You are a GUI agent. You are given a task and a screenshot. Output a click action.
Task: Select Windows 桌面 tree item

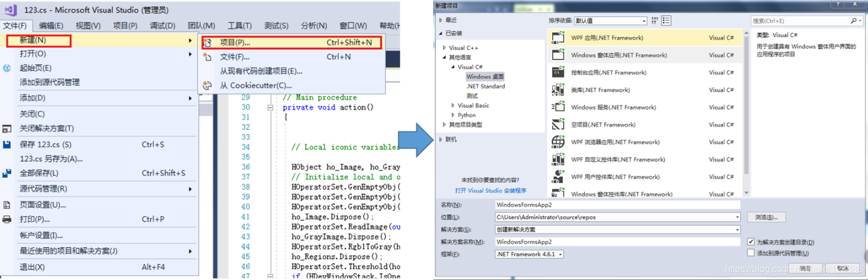coord(485,77)
